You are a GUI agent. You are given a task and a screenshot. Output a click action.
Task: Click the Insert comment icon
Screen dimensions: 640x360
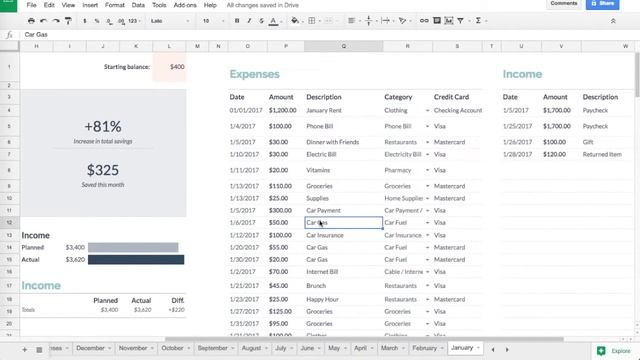tap(437, 20)
